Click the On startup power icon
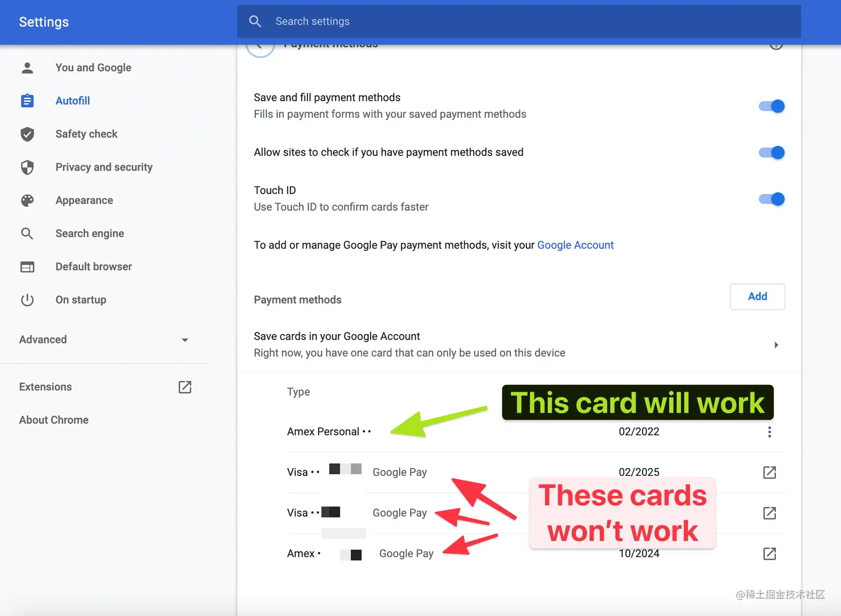The width and height of the screenshot is (841, 616). (27, 300)
